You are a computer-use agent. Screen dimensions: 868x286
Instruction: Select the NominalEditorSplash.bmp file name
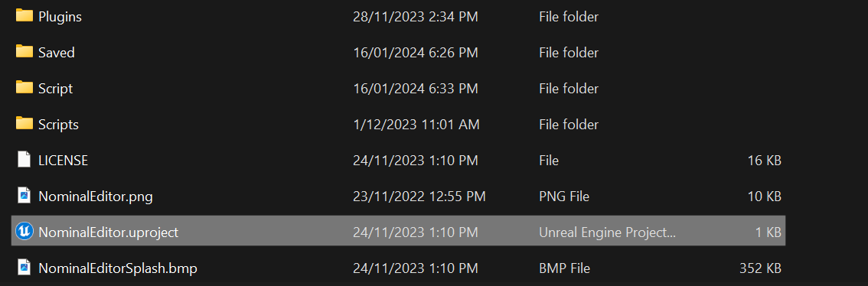point(118,268)
